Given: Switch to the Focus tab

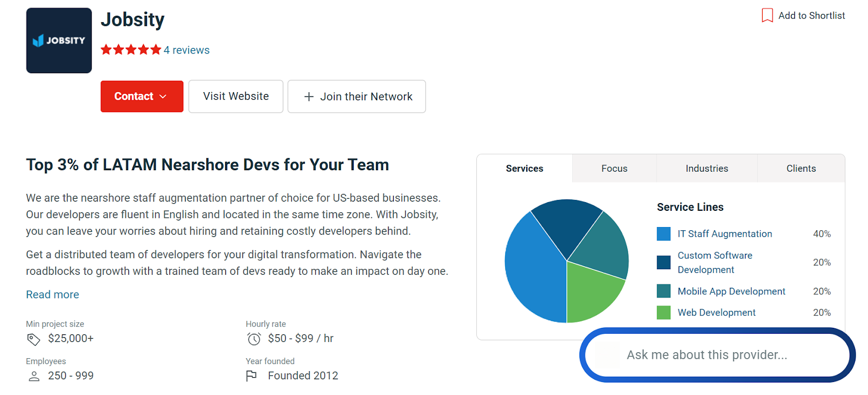Looking at the screenshot, I should coord(614,169).
